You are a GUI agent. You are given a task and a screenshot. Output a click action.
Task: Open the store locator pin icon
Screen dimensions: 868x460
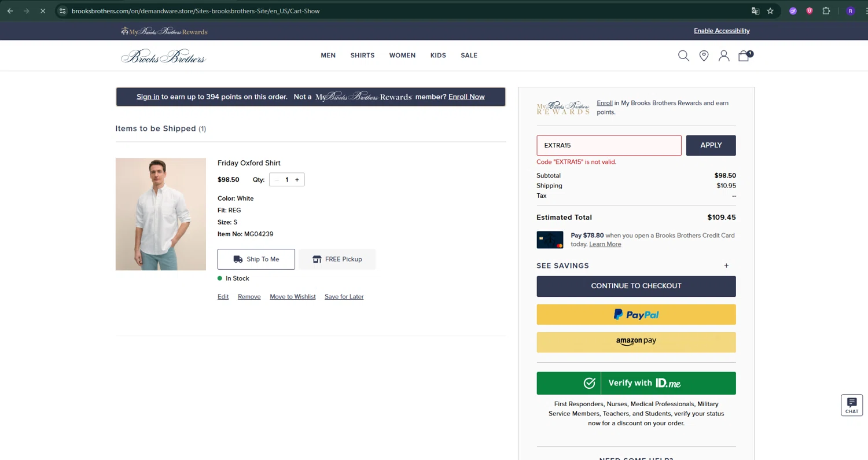tap(704, 56)
